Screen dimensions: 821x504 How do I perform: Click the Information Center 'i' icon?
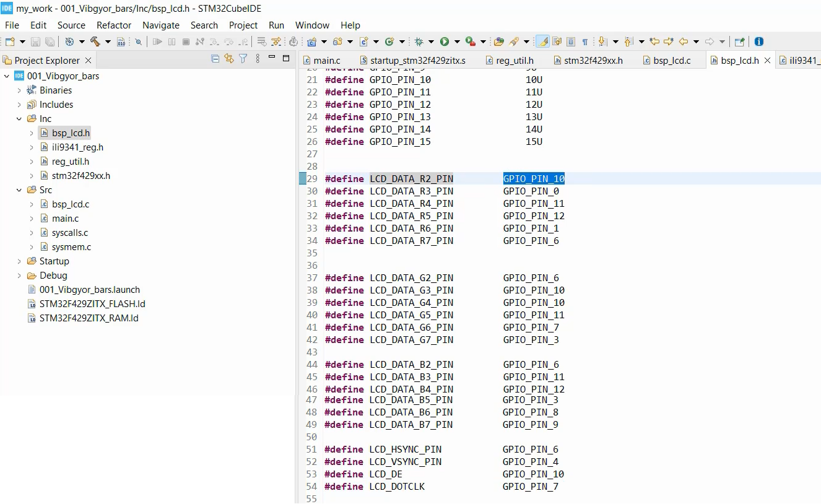(759, 41)
